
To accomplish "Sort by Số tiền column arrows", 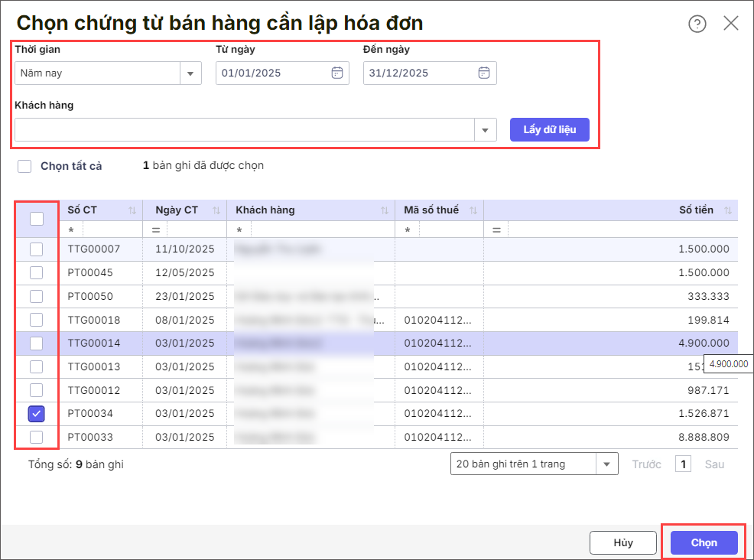I will [x=727, y=210].
